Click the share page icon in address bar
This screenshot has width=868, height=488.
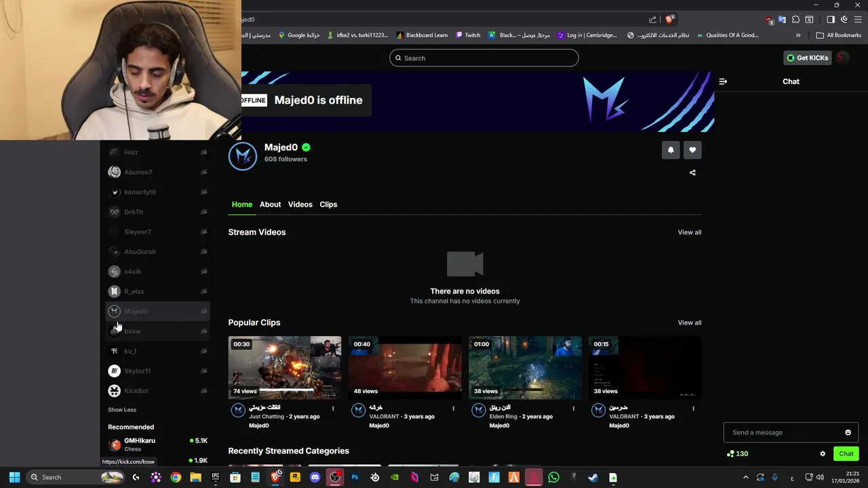[652, 20]
